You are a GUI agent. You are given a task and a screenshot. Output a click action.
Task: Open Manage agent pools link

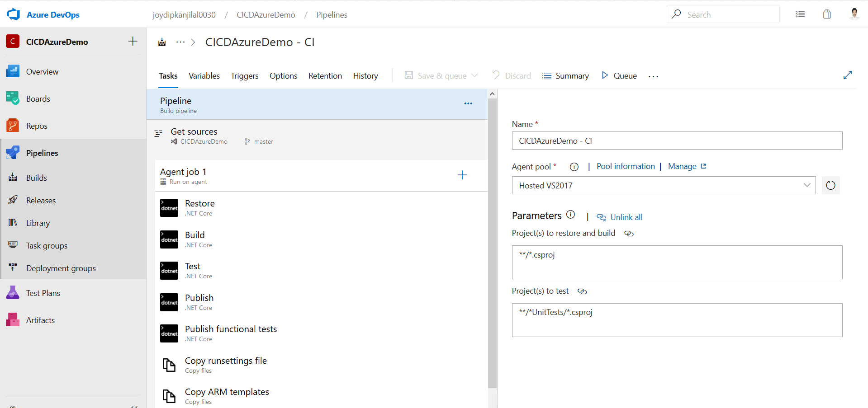coord(687,166)
